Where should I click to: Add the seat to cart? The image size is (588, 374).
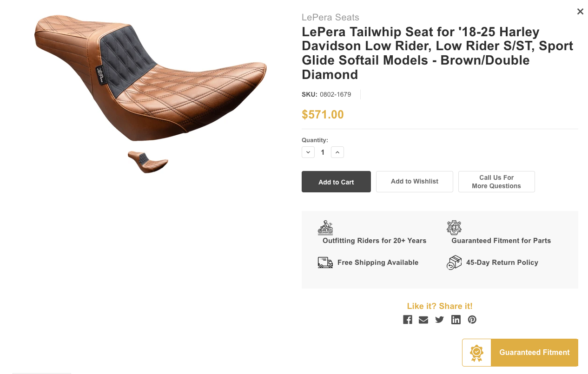[x=336, y=182]
